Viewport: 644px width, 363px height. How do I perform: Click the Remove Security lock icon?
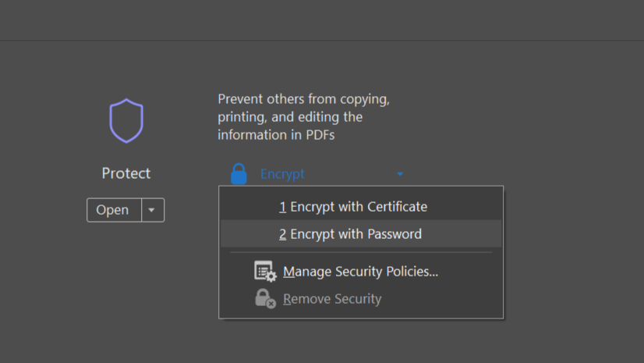pos(265,298)
